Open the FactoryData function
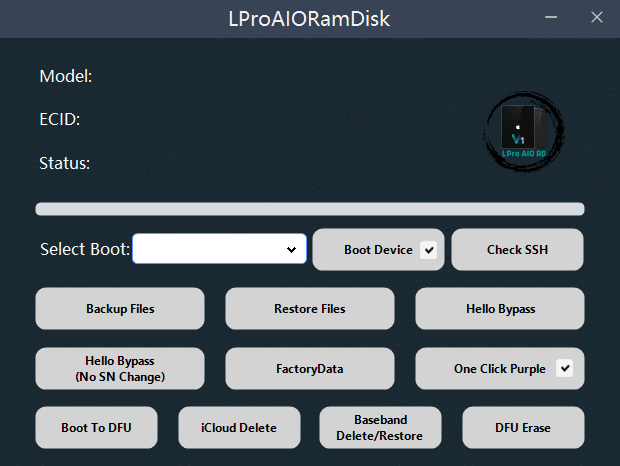This screenshot has width=620, height=466. click(x=310, y=369)
